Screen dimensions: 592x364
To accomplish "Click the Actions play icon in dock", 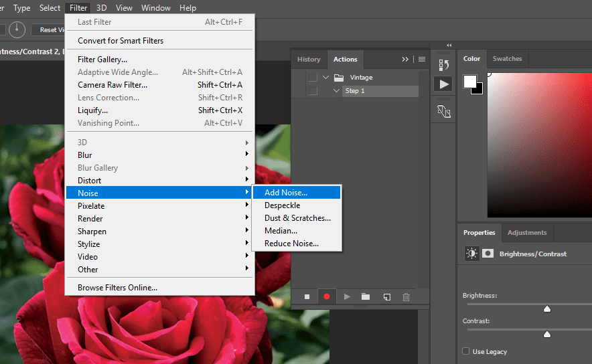I will click(443, 84).
